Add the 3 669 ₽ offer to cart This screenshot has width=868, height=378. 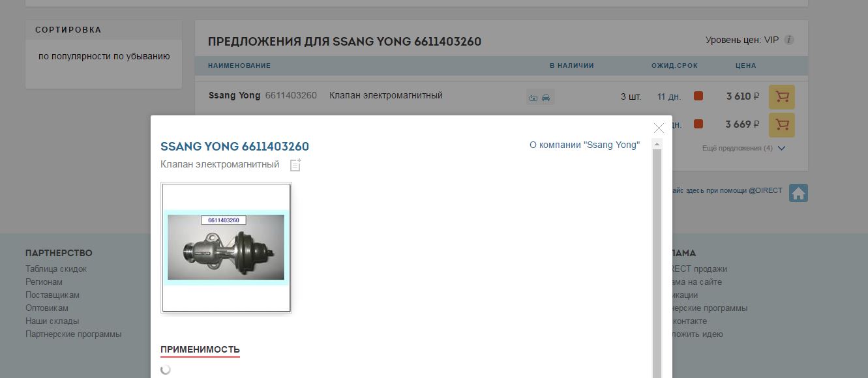782,124
